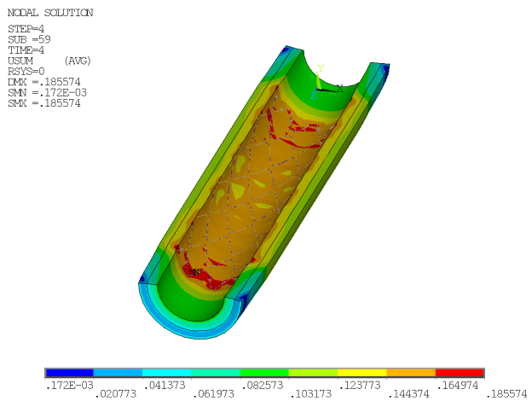Click the STEP=4 label

click(x=26, y=29)
